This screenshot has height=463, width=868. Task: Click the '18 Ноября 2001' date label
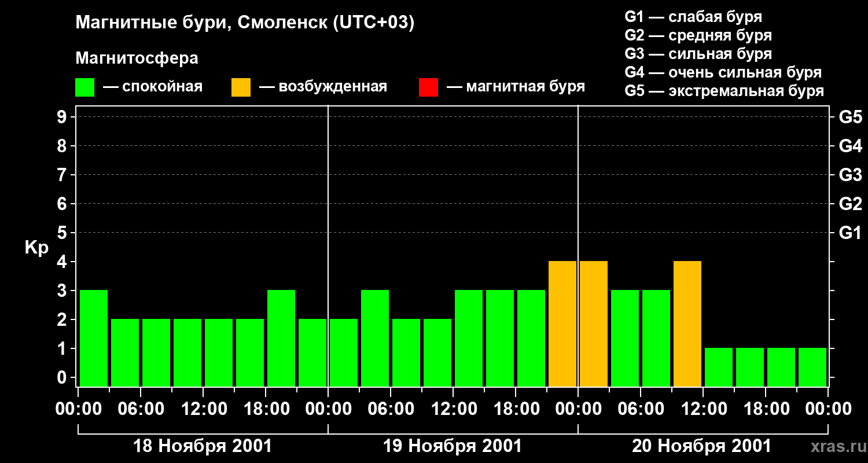click(x=203, y=446)
